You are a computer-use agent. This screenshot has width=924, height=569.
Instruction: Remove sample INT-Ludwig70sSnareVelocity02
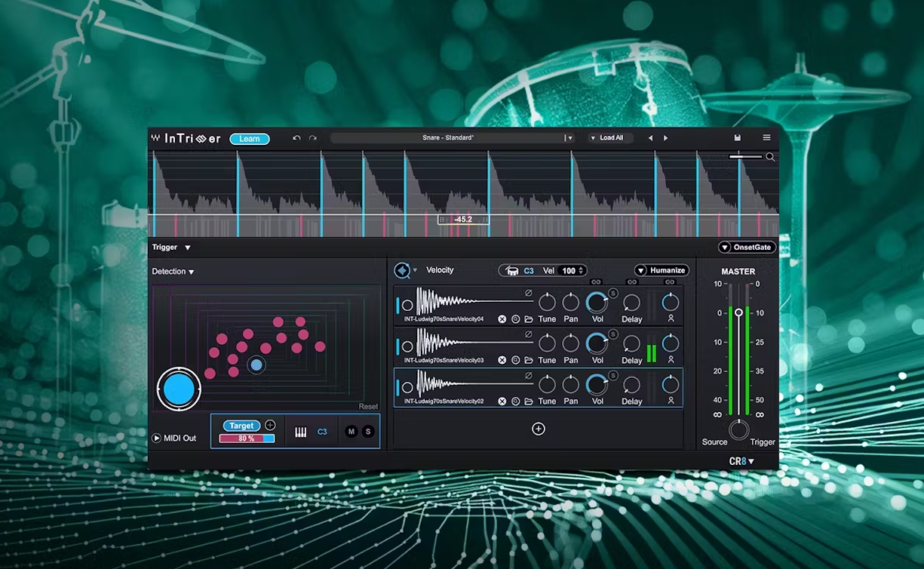tap(502, 401)
